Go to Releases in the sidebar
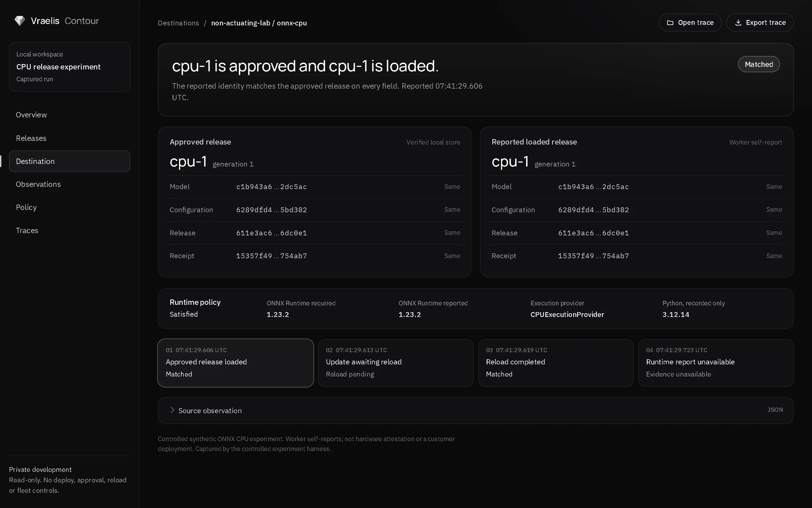812x508 pixels. [70, 138]
